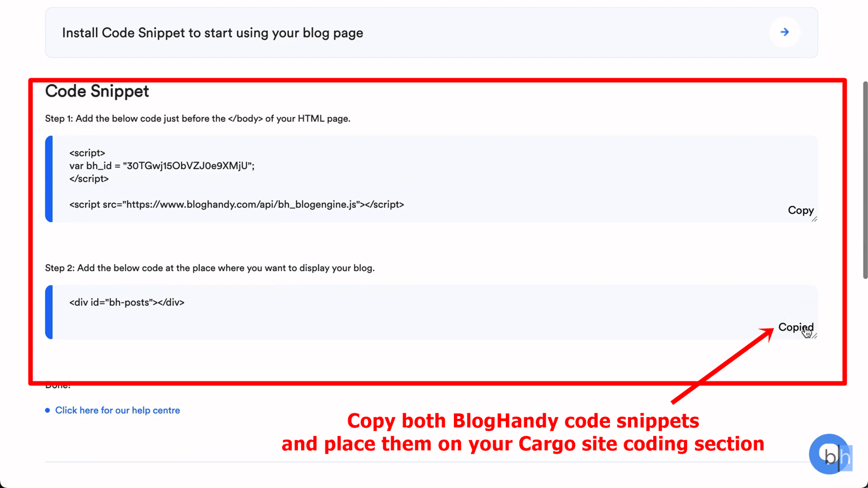Click the Step 1 instruction text
This screenshot has height=488, width=868.
click(x=198, y=119)
